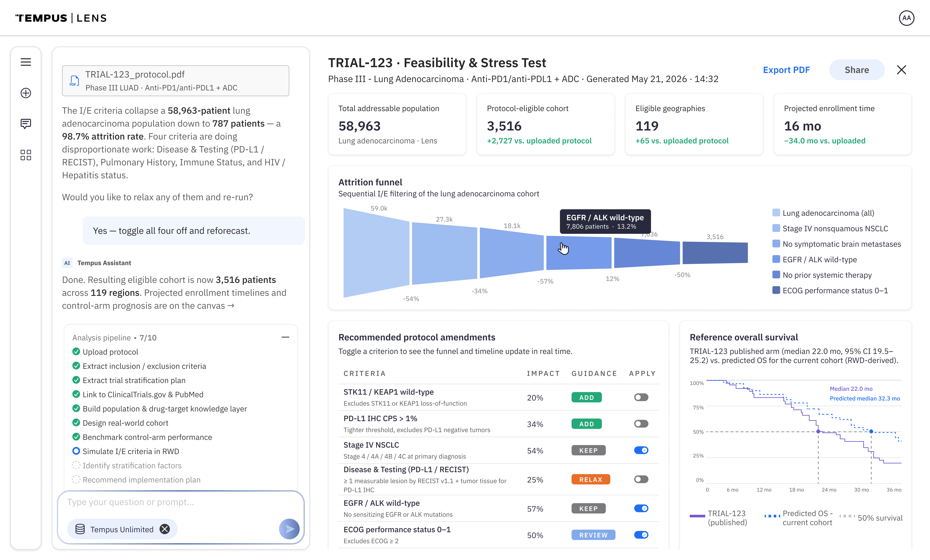The image size is (930, 560).
Task: Click check icon beside Design real-world cohort
Action: [76, 423]
